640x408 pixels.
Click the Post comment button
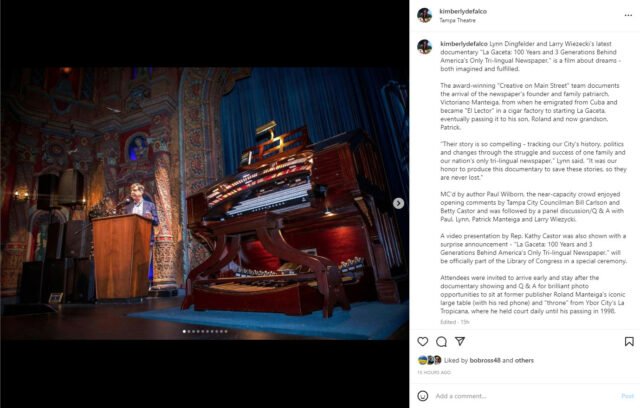(x=627, y=396)
